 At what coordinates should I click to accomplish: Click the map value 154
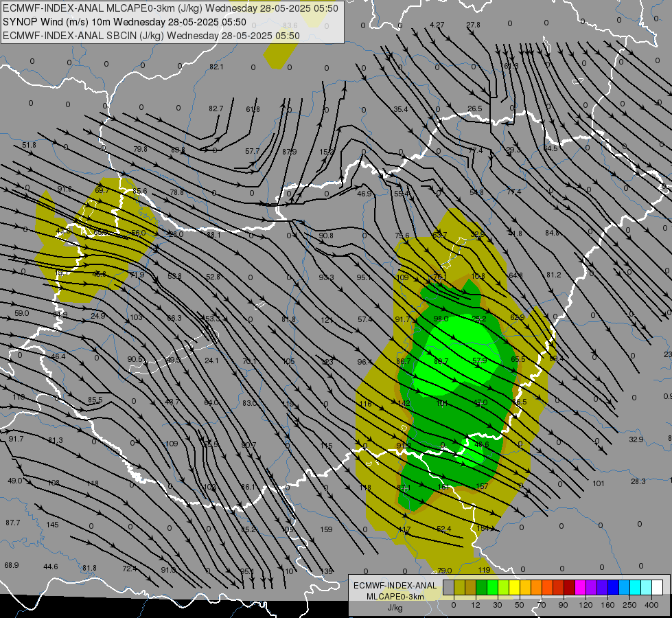pyautogui.click(x=483, y=528)
